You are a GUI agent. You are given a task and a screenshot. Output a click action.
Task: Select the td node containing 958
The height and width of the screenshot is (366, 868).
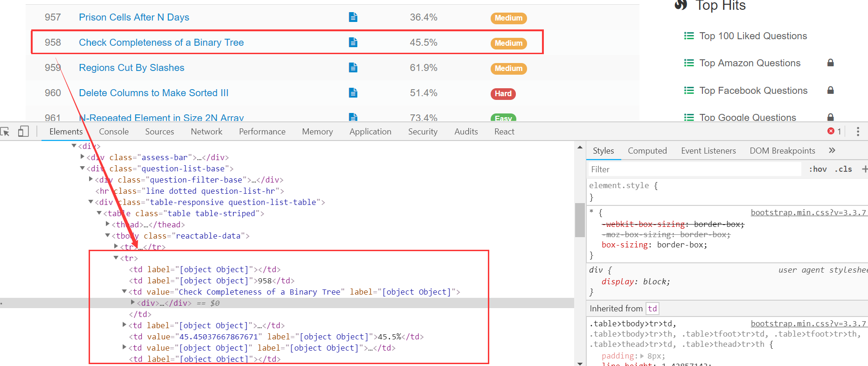[x=212, y=281]
